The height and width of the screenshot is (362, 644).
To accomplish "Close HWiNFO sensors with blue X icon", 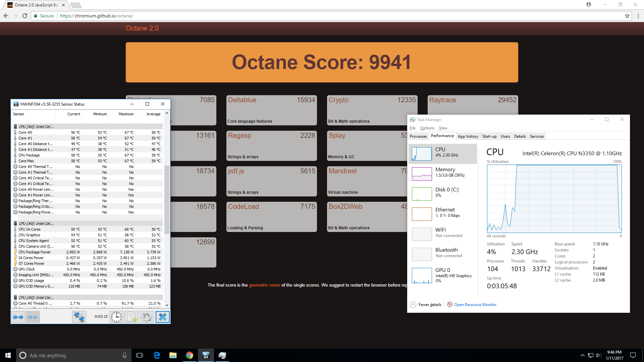I will point(162,317).
